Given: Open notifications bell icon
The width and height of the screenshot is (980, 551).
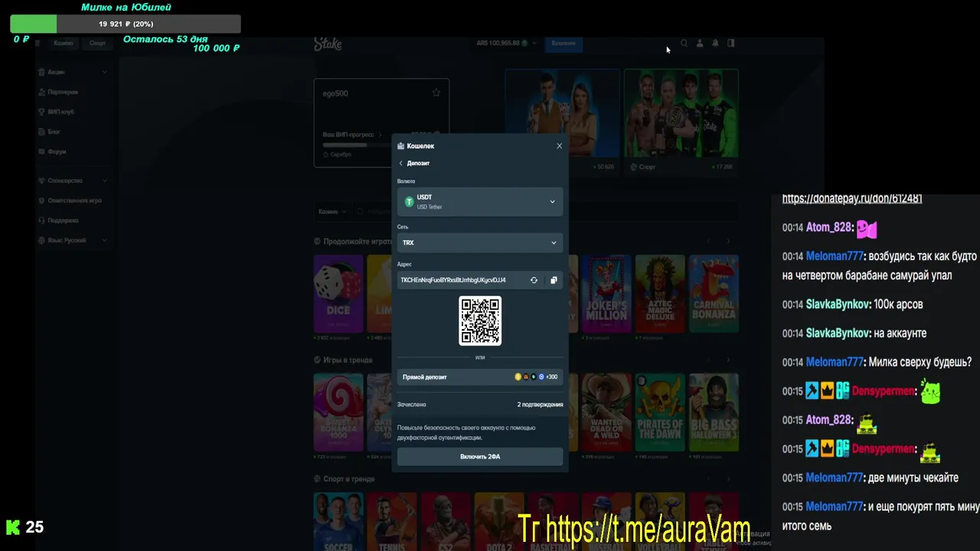Looking at the screenshot, I should pos(715,44).
